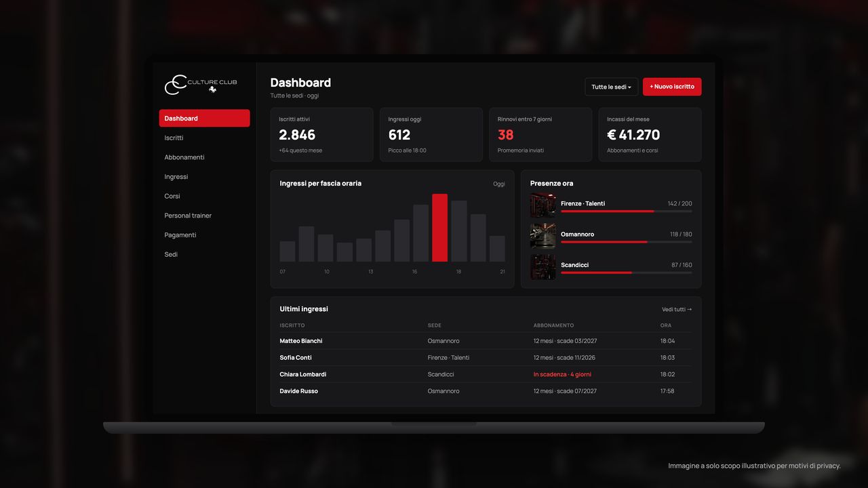The width and height of the screenshot is (868, 488).
Task: Click '12 mesi · scade 03/2027' cell
Action: coord(566,341)
